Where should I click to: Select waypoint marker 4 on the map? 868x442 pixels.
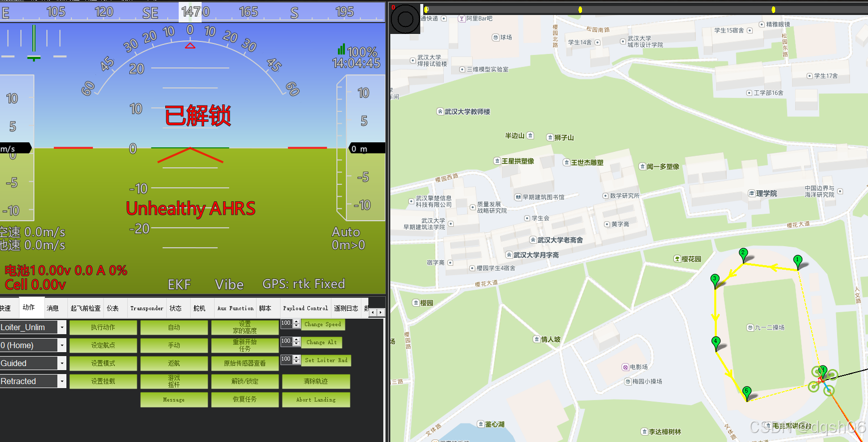click(716, 344)
